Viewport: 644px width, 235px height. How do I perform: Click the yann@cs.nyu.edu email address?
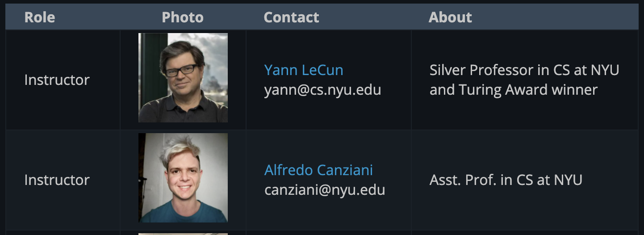pyautogui.click(x=322, y=90)
